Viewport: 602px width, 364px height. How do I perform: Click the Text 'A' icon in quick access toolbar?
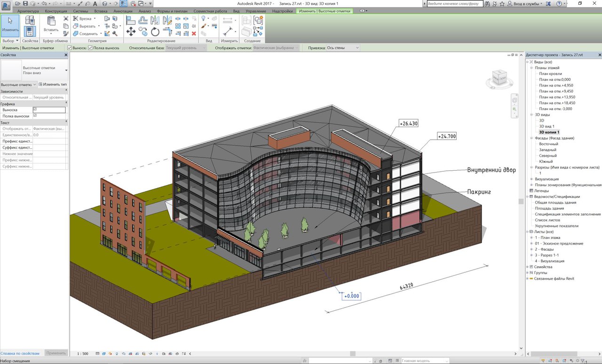[95, 3]
